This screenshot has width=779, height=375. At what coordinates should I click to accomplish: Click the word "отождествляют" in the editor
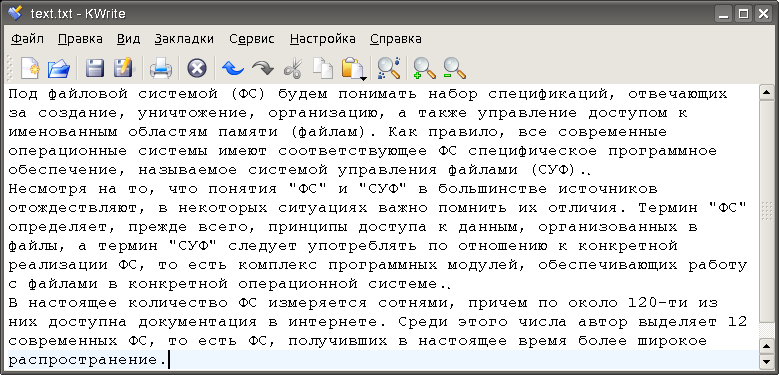point(73,208)
